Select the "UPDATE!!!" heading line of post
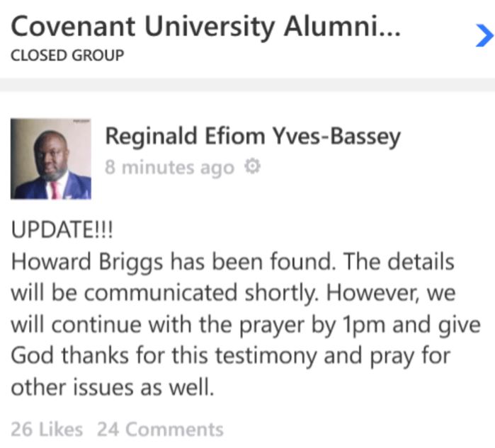Screen dimensions: 495x448 (x=60, y=231)
